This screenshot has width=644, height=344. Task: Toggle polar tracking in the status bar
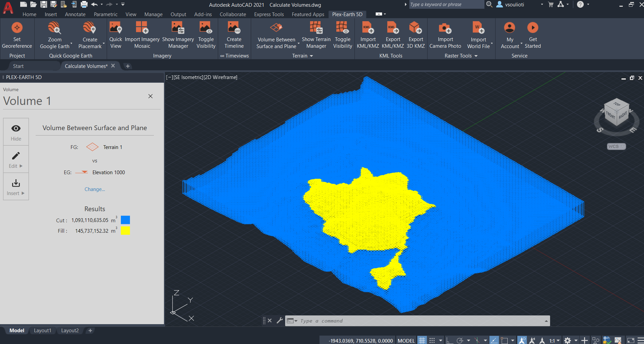pyautogui.click(x=460, y=340)
